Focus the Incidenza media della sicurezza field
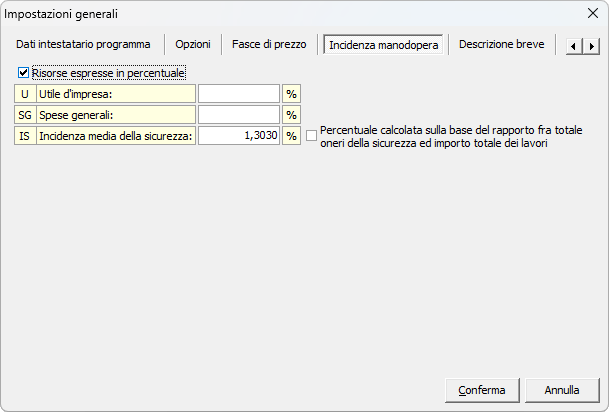The height and width of the screenshot is (412, 609). point(238,136)
